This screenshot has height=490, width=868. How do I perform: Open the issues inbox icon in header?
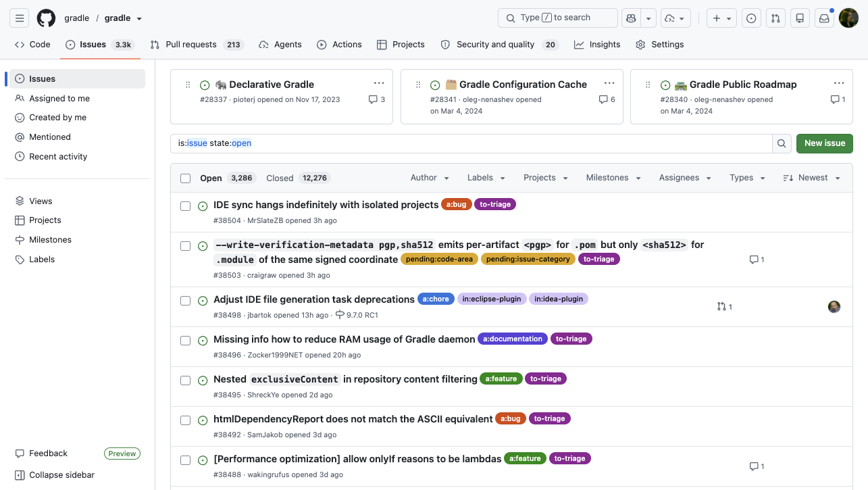(750, 18)
